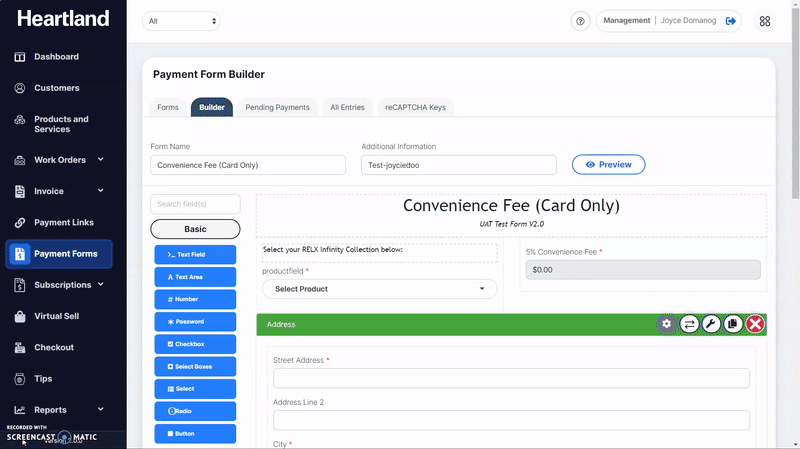Select the Checkbox field component
The image size is (800, 449).
tap(195, 344)
